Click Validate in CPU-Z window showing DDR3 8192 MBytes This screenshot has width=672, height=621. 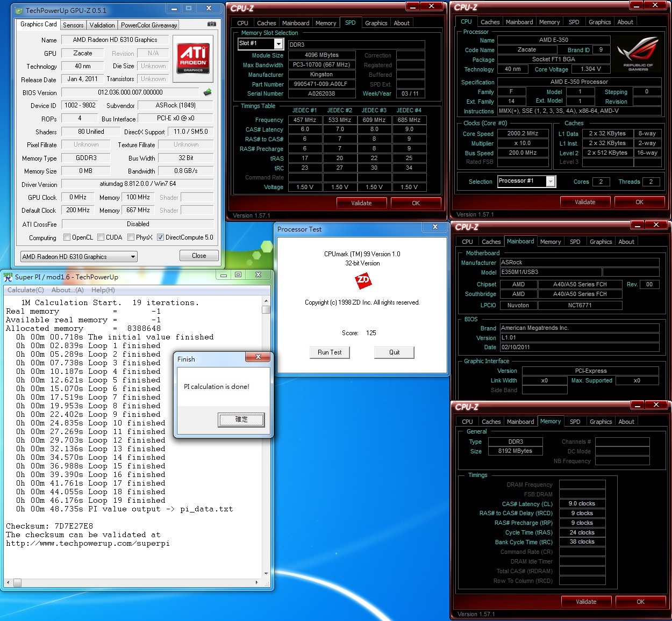click(586, 602)
